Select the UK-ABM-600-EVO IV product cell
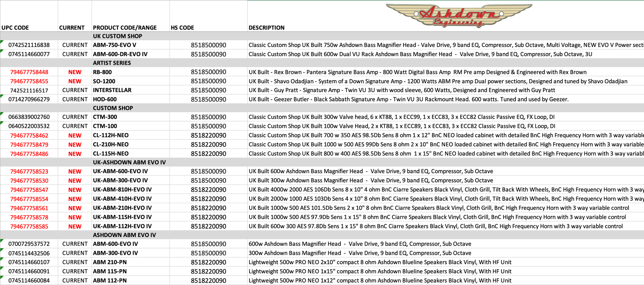644x285 pixels. click(120, 171)
